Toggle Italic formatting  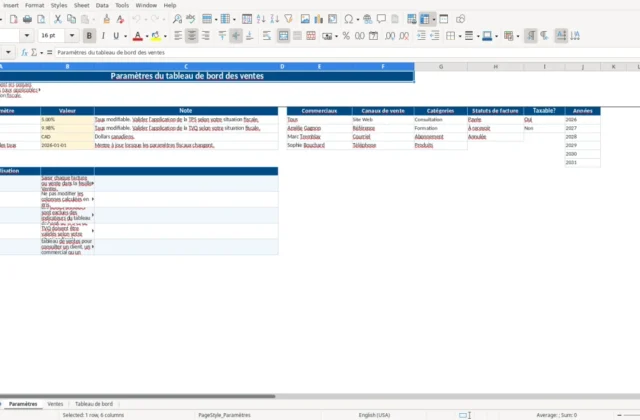coord(103,36)
